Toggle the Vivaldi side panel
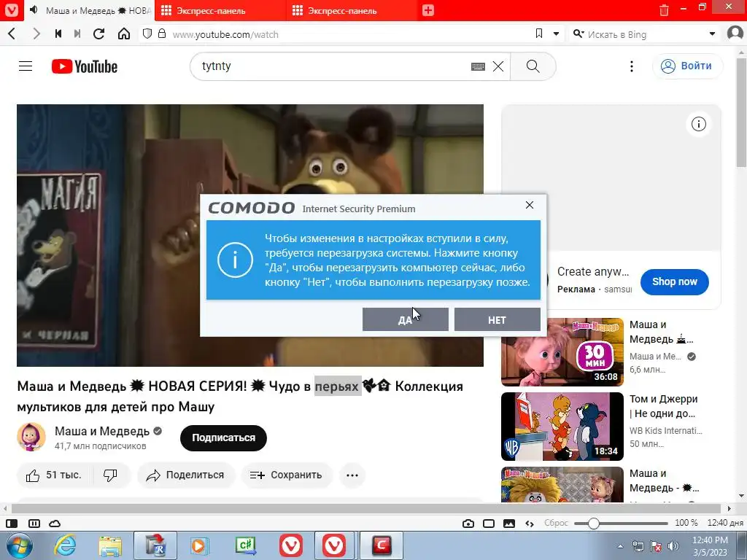This screenshot has width=747, height=560. 12,524
